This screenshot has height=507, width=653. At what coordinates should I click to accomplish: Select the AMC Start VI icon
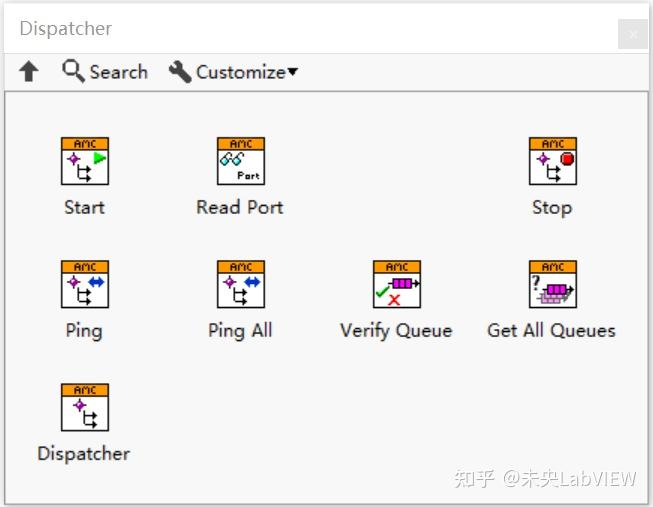tap(85, 161)
